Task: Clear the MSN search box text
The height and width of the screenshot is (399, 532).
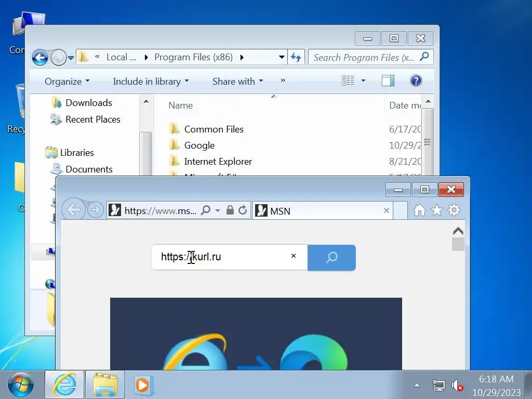Action: (x=294, y=256)
